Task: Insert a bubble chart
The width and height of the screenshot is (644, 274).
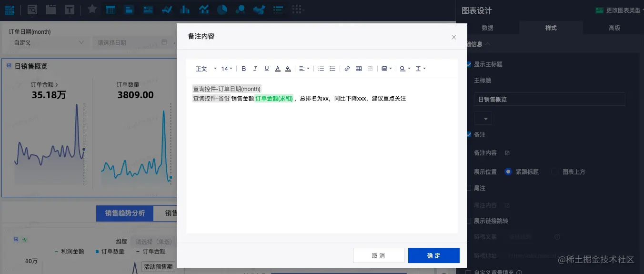Action: 241,9
